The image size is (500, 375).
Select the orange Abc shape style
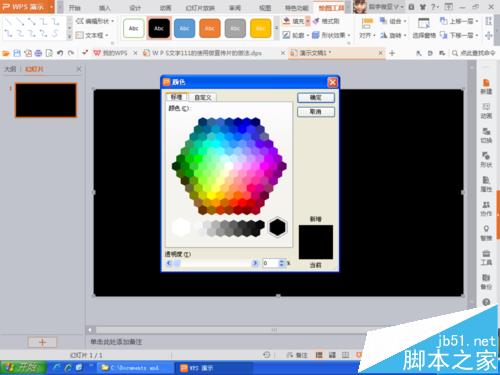click(210, 28)
